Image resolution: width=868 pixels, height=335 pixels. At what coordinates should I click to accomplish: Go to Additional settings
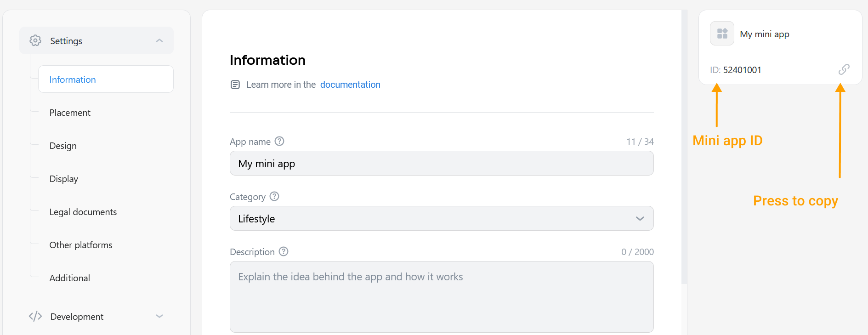coord(70,278)
